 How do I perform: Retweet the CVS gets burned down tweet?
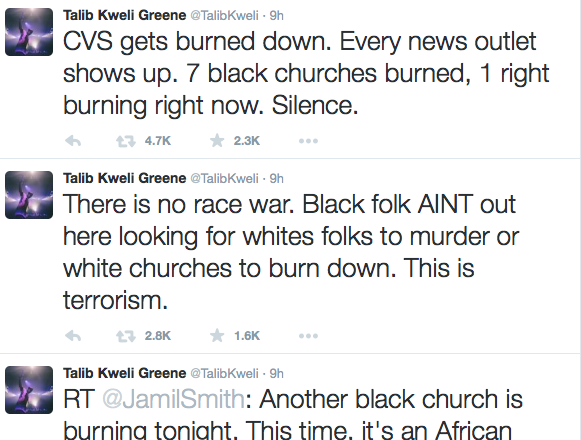[x=126, y=141]
